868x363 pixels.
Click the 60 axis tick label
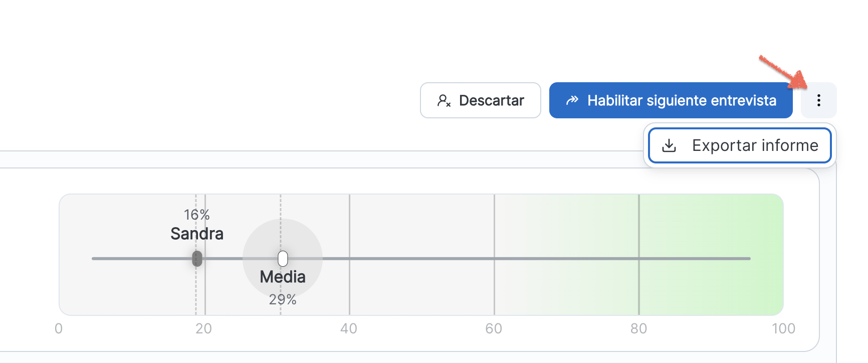coord(494,328)
